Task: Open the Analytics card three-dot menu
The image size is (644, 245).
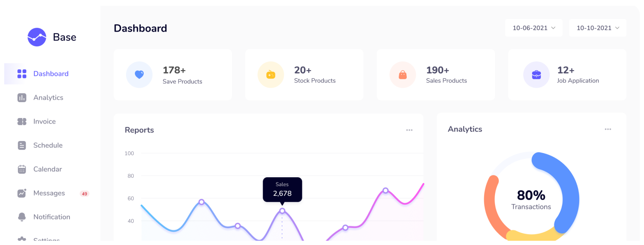Action: 608,129
